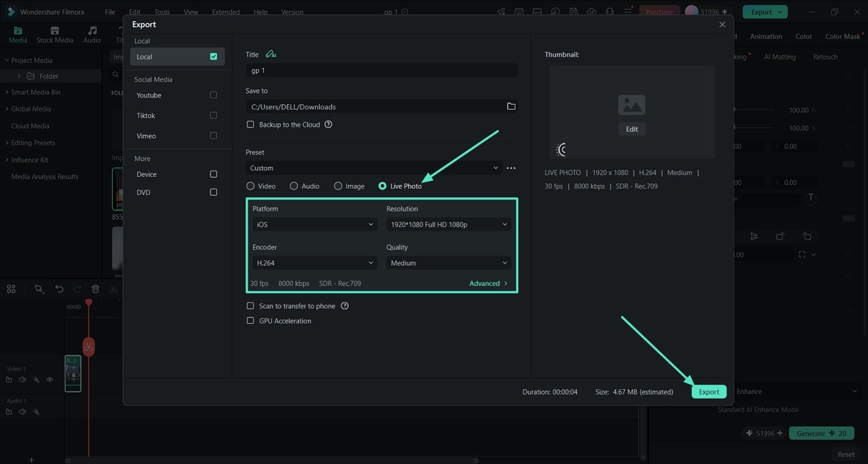Open the Quality Medium dropdown
868x464 pixels.
click(448, 263)
